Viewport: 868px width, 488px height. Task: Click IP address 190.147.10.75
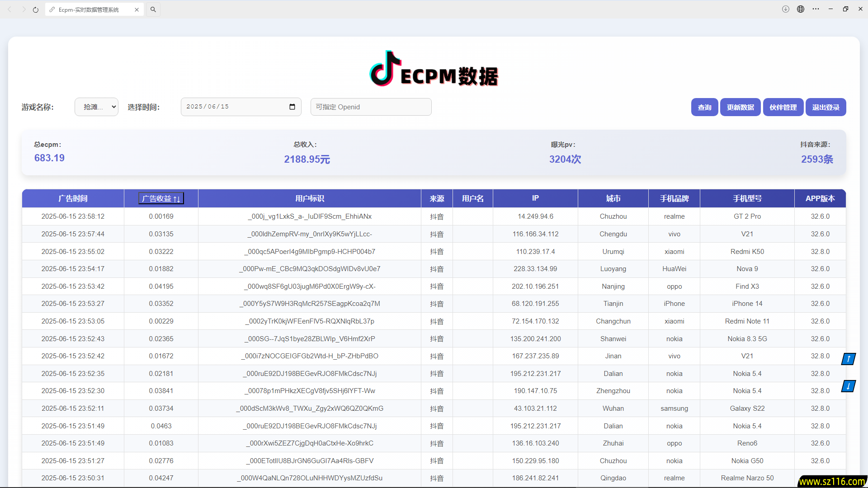point(535,391)
